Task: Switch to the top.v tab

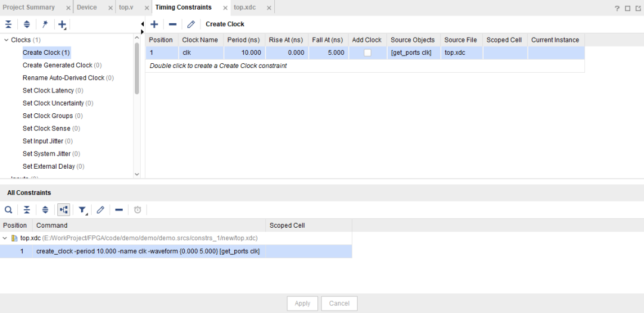Action: [126, 7]
